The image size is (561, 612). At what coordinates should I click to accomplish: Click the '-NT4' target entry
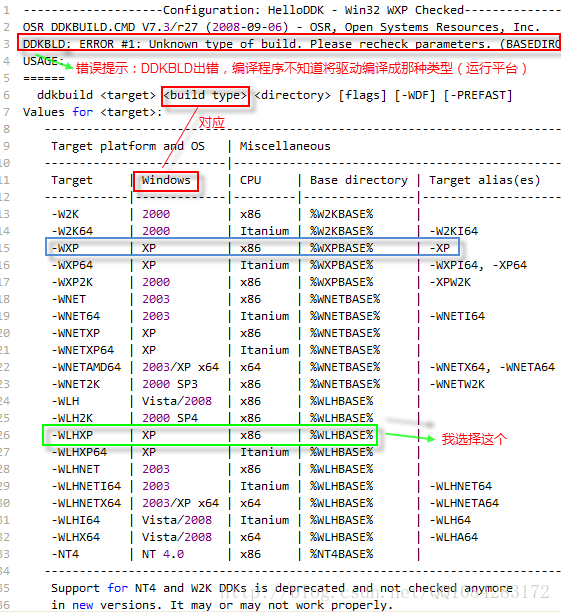click(x=65, y=554)
